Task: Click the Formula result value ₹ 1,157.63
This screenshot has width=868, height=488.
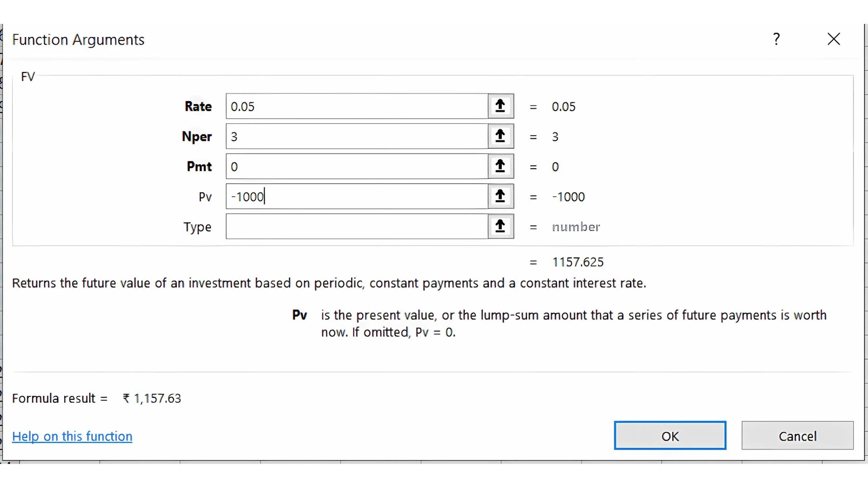Action: click(152, 398)
